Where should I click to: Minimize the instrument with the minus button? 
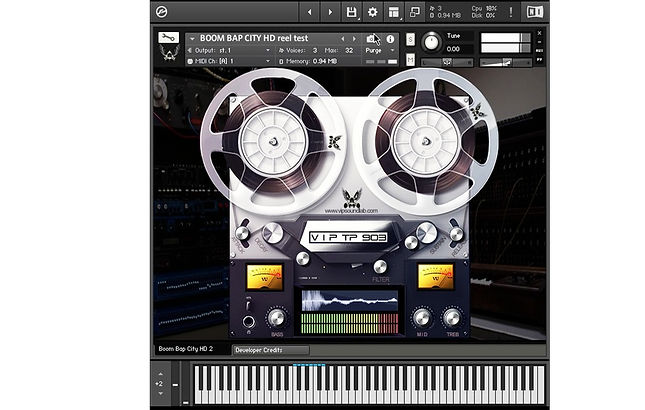pyautogui.click(x=539, y=42)
